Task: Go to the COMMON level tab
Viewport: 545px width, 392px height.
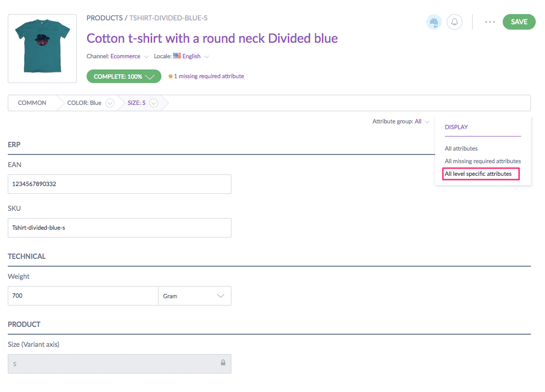Action: 32,103
